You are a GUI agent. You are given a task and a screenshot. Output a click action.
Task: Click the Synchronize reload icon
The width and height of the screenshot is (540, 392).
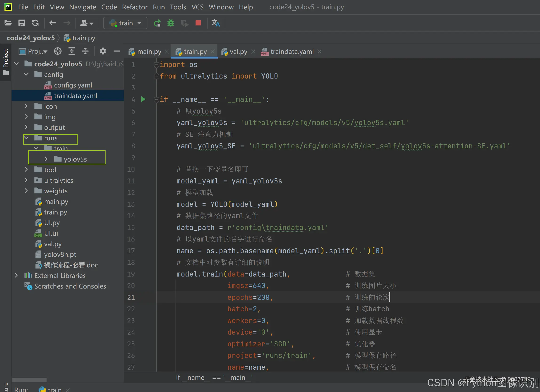pyautogui.click(x=35, y=23)
